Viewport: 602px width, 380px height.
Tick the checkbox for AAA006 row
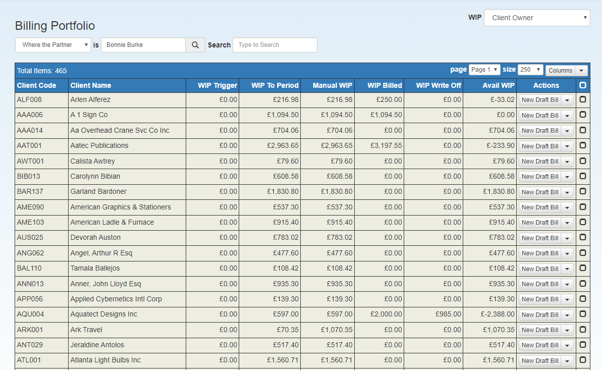pos(582,115)
